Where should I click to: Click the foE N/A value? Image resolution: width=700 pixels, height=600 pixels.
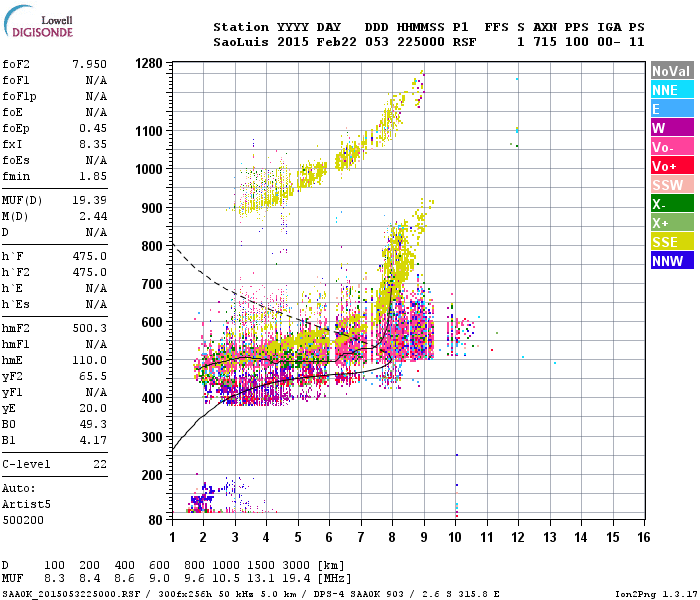pos(96,112)
